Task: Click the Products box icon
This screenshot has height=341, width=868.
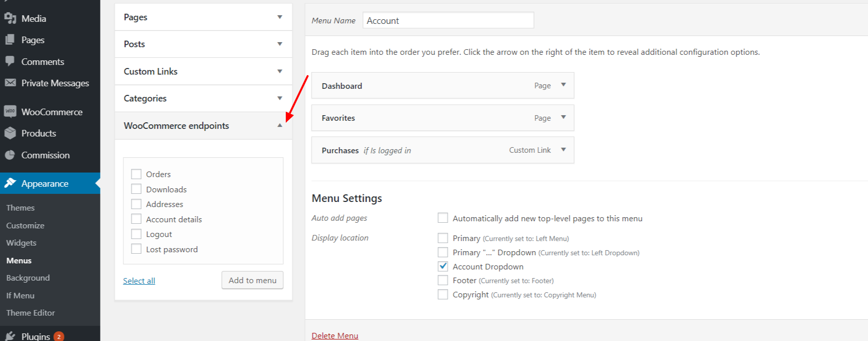Action: coord(10,133)
